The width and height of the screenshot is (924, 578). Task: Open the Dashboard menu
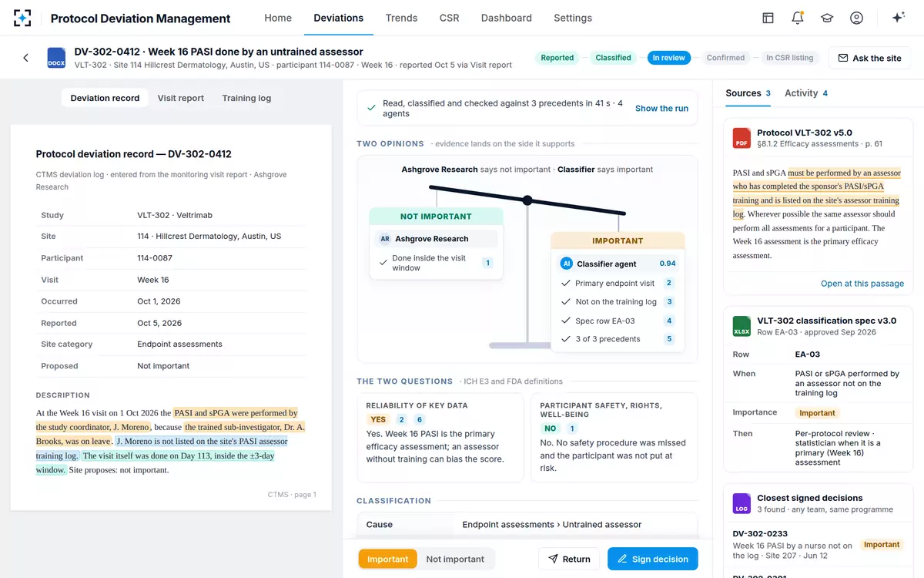pos(506,18)
